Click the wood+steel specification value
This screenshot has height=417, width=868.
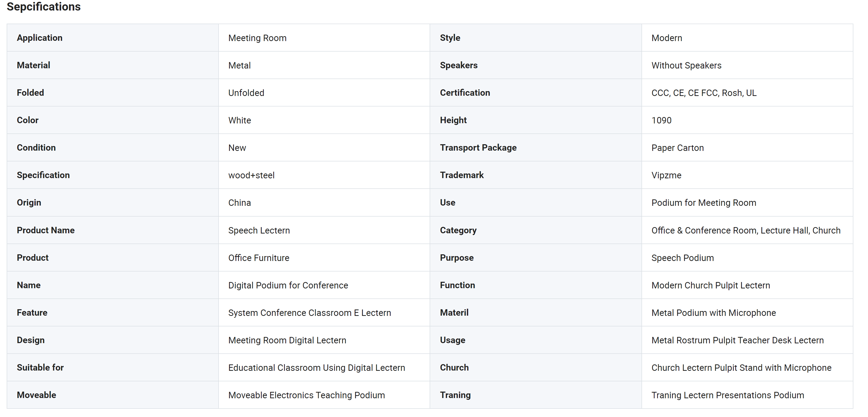(251, 175)
